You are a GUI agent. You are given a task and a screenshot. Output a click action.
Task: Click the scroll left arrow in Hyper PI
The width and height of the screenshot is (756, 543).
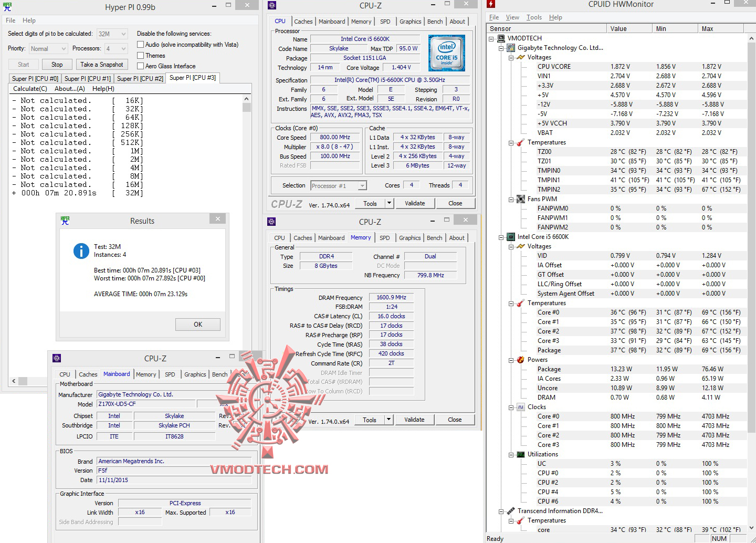click(x=14, y=381)
